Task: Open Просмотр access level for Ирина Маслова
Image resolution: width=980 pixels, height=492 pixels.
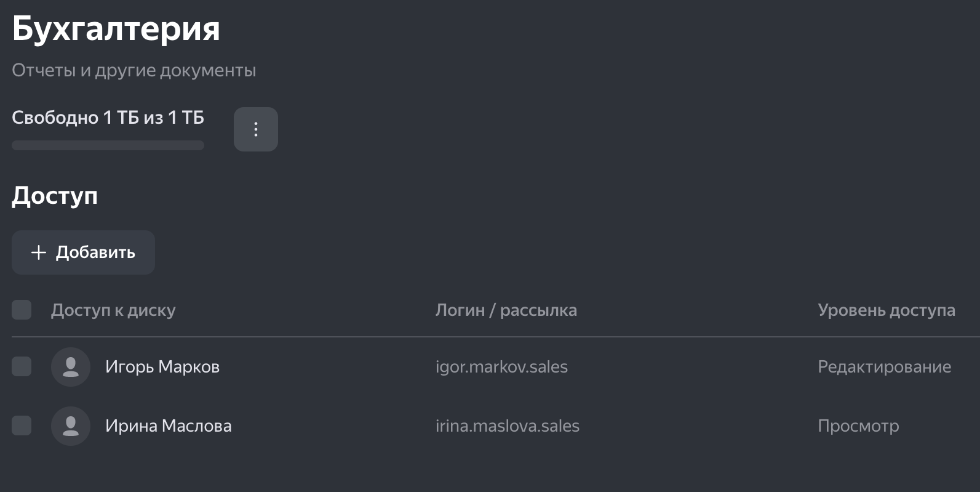Action: click(858, 426)
